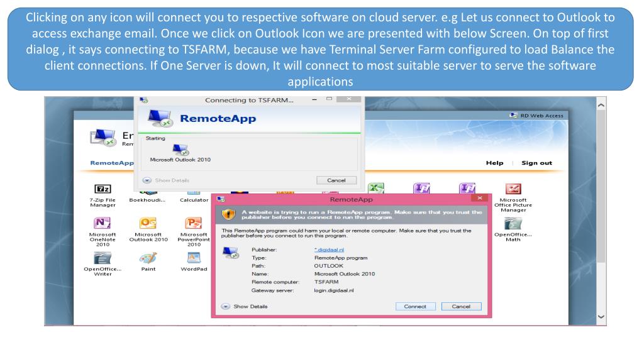Click the first purple InfoPath icon
Viewport: 644px width, 362px height.
[x=421, y=188]
